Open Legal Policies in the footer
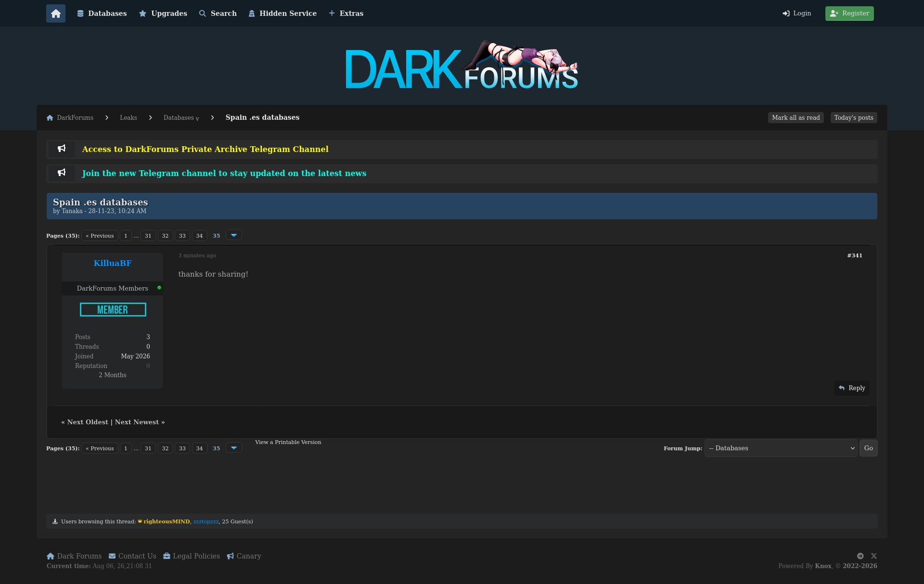The height and width of the screenshot is (584, 924). (x=192, y=557)
